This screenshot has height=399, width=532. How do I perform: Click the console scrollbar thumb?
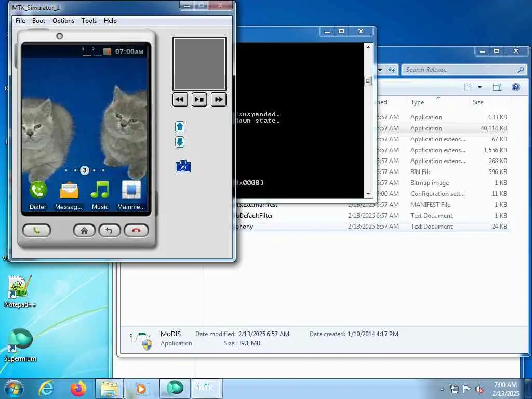[x=368, y=81]
